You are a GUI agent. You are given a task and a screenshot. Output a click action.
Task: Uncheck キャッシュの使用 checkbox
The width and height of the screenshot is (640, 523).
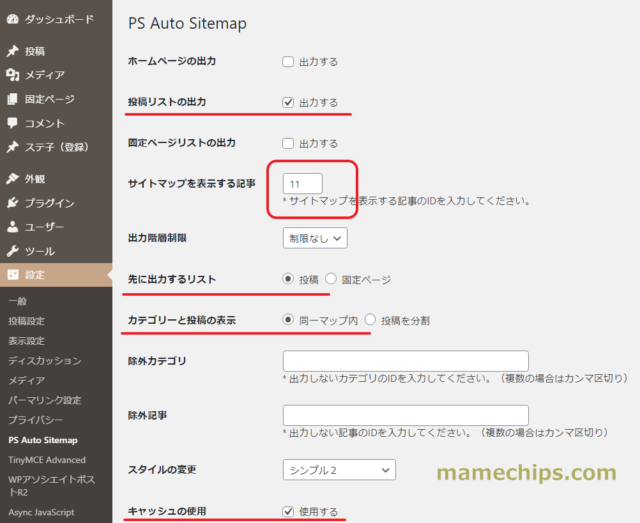(x=288, y=511)
